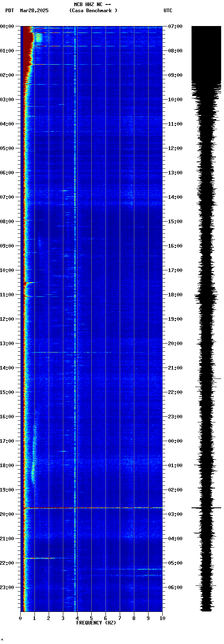Click the UTC '06:00' time label
This screenshot has height=644, width=224.
pyautogui.click(x=175, y=587)
